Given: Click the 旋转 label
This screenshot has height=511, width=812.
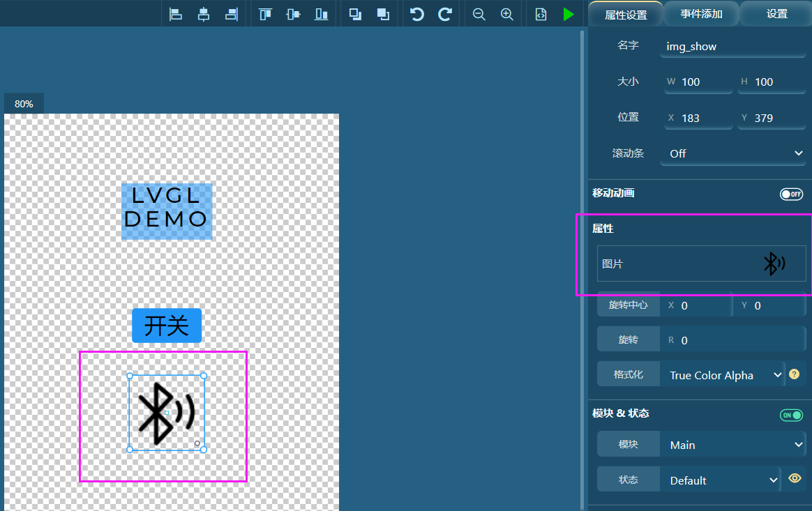Looking at the screenshot, I should pyautogui.click(x=628, y=340).
